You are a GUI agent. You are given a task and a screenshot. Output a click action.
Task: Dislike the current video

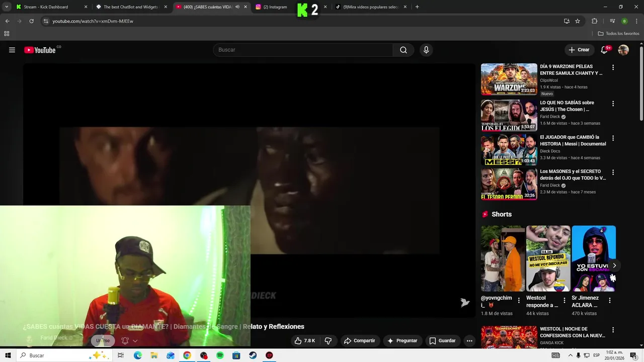coord(328,340)
